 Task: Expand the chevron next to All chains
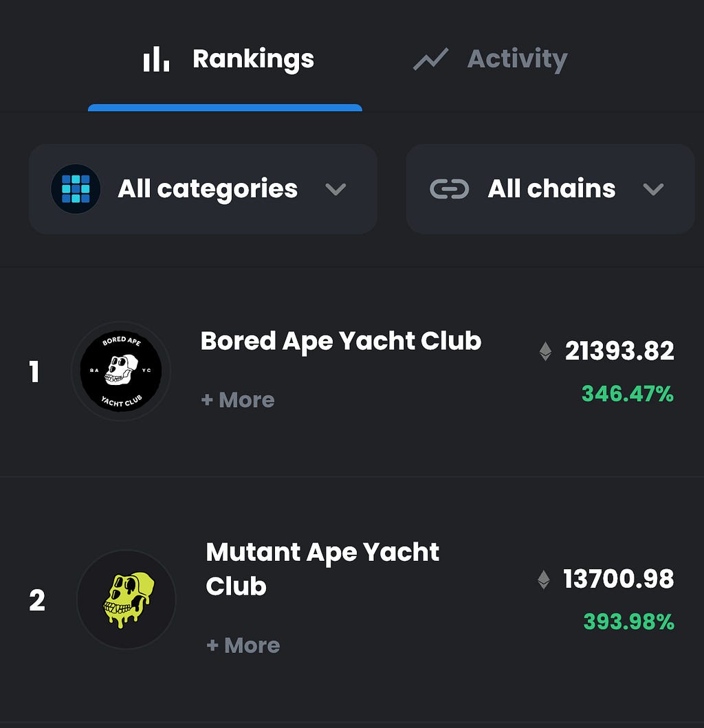click(x=653, y=190)
